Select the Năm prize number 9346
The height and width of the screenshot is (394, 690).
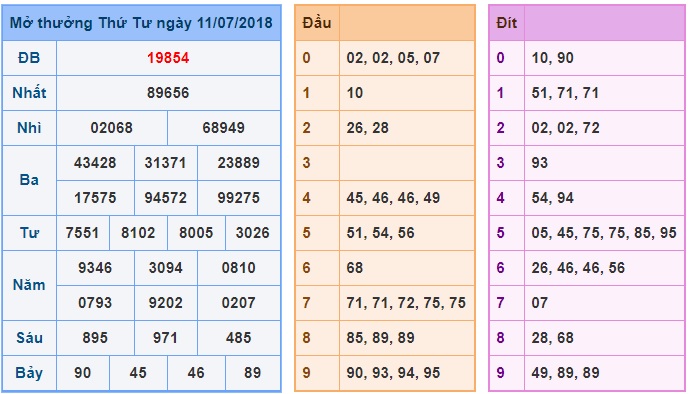click(x=95, y=268)
